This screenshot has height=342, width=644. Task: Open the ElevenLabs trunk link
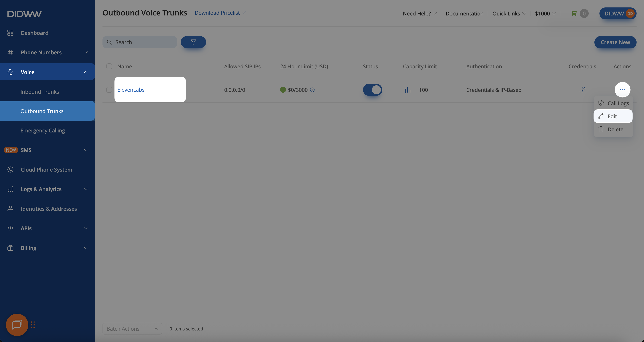tap(131, 90)
